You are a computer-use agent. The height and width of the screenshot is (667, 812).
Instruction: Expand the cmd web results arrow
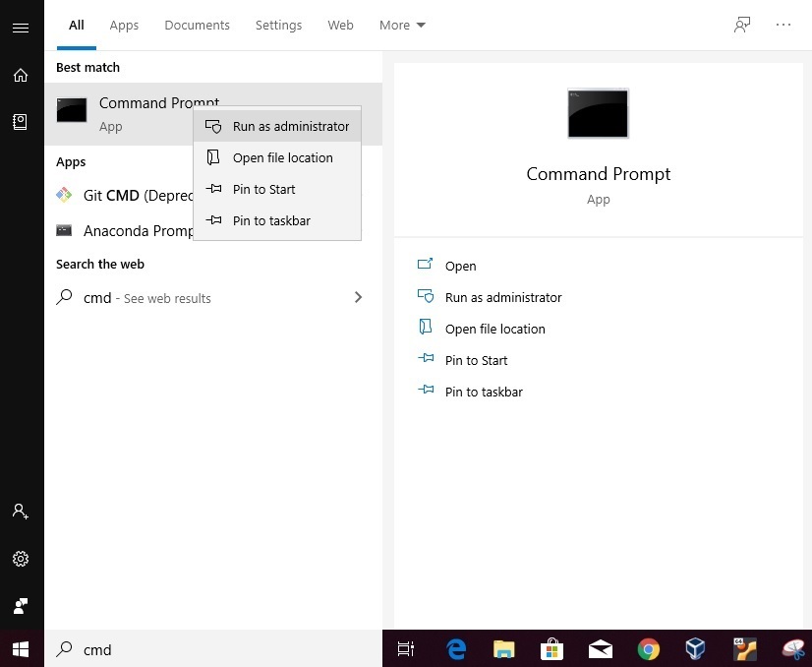[358, 297]
